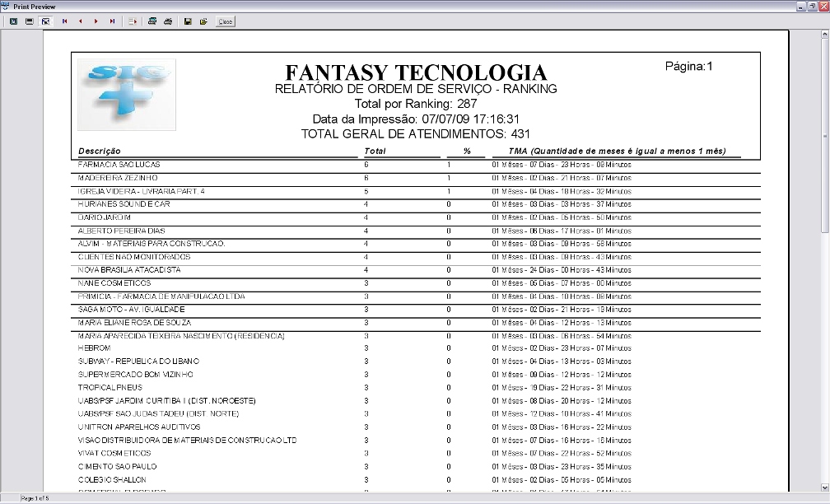Image resolution: width=830 pixels, height=504 pixels.
Task: Click the 'TROPICAL PNEUS' entry
Action: (x=110, y=388)
